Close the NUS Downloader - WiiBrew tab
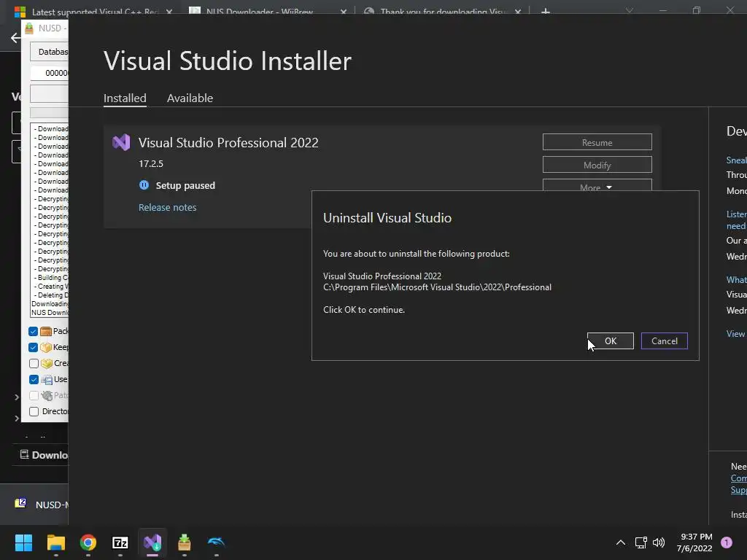Image resolution: width=747 pixels, height=560 pixels. [x=344, y=12]
